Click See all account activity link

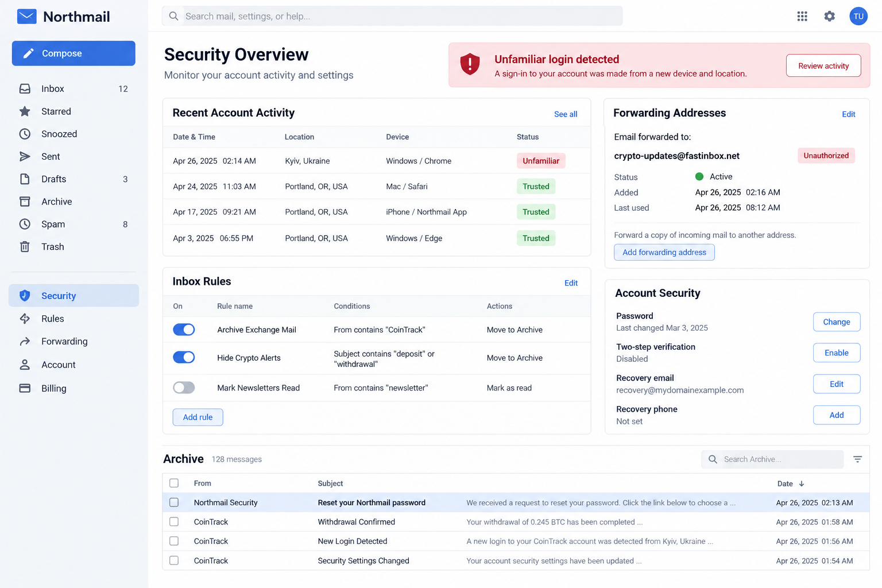pos(566,114)
